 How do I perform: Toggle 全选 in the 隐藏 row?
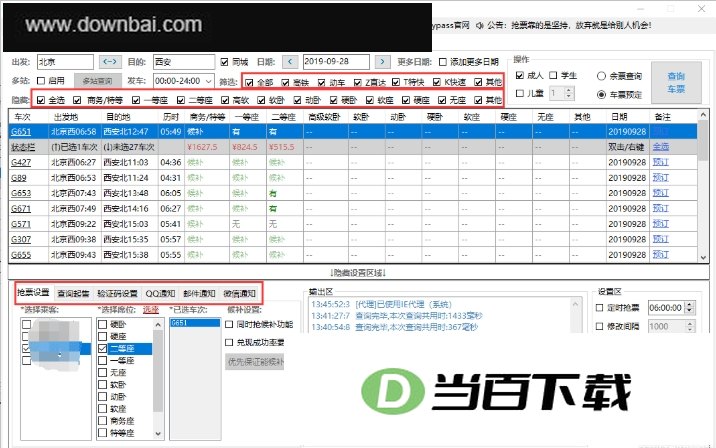pos(41,100)
